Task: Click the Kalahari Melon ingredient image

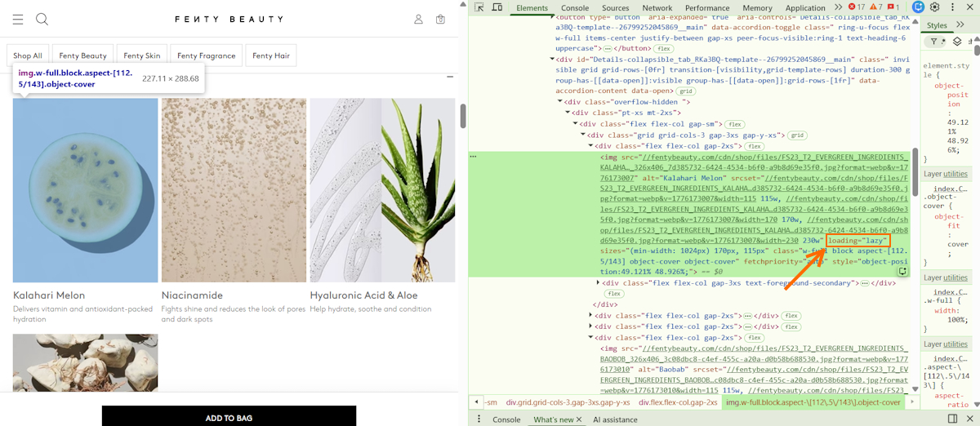Action: coord(86,190)
